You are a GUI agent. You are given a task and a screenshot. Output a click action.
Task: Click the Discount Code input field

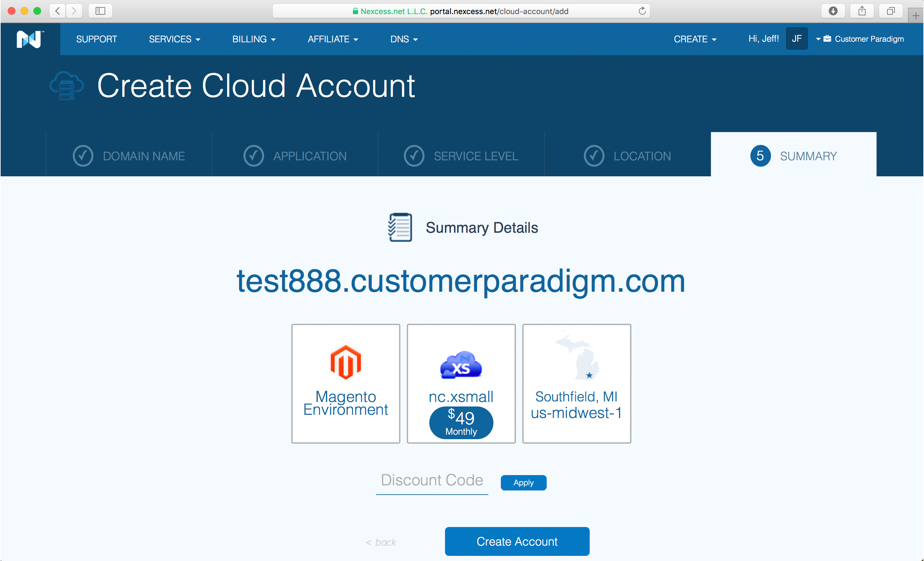432,481
